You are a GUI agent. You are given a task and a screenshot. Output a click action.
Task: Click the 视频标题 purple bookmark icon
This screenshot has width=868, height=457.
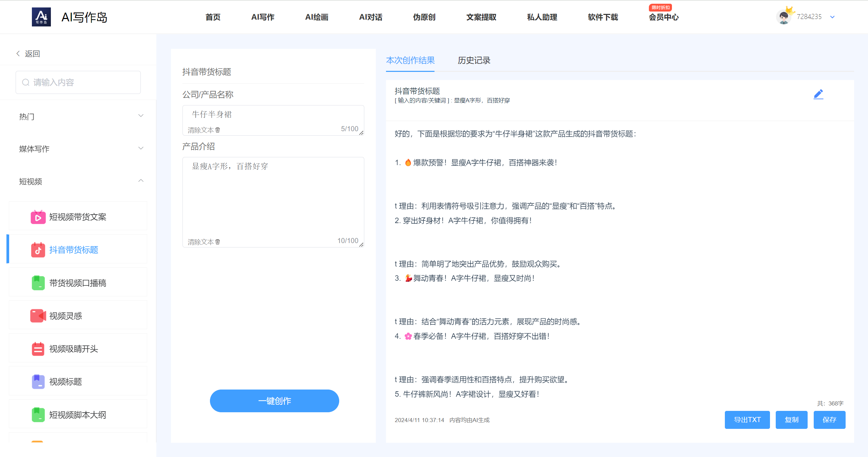[38, 382]
